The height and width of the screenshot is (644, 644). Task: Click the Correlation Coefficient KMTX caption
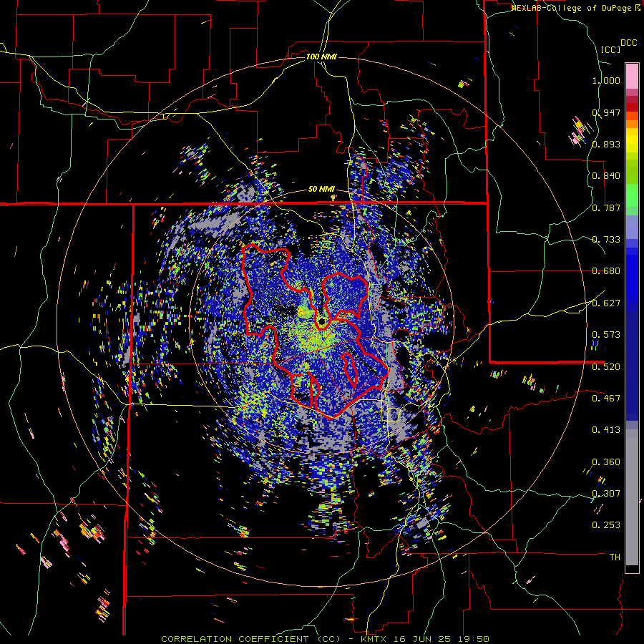pyautogui.click(x=325, y=639)
